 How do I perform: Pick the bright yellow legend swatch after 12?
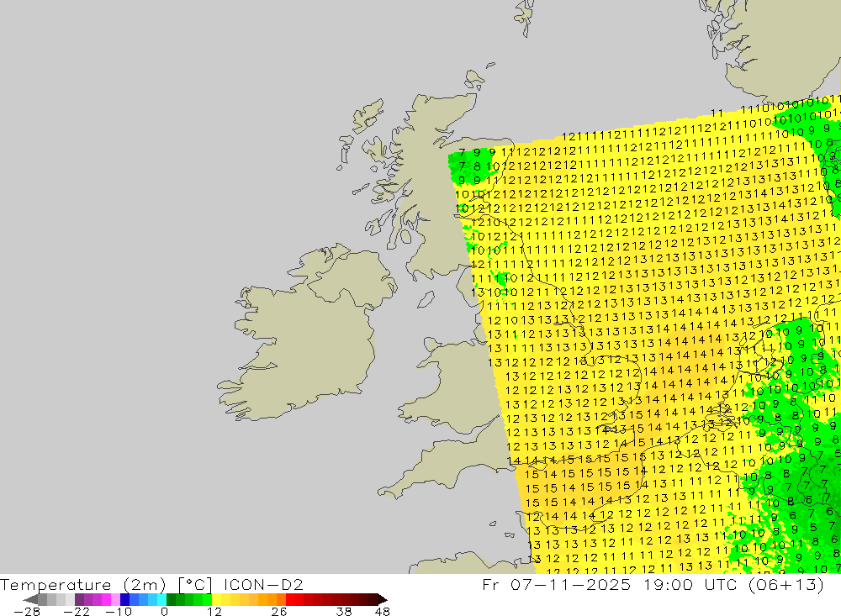tap(217, 600)
